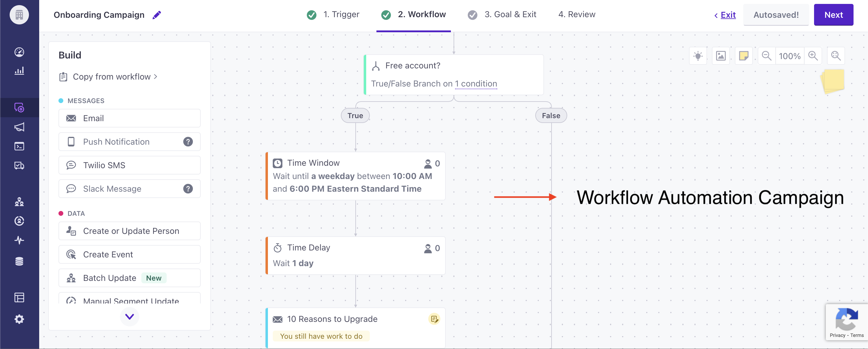
Task: Click the Next button
Action: pyautogui.click(x=833, y=15)
